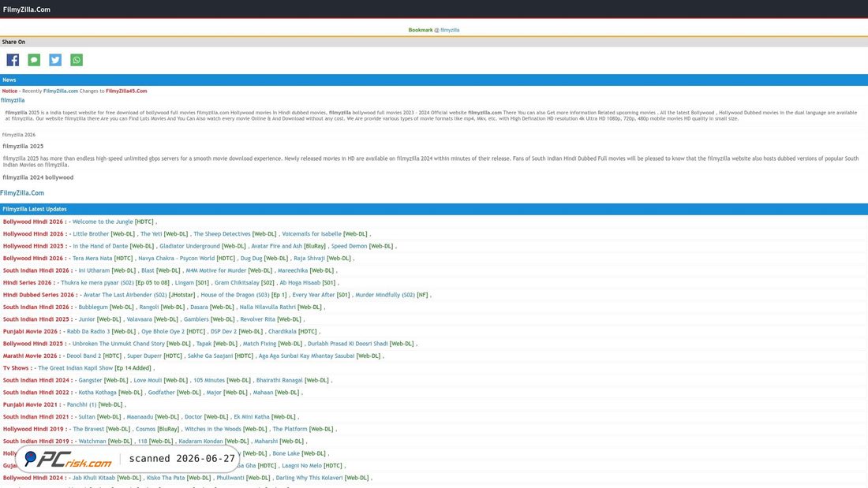Open Dug Dug movie link
This screenshot has height=488, width=868.
(251, 259)
